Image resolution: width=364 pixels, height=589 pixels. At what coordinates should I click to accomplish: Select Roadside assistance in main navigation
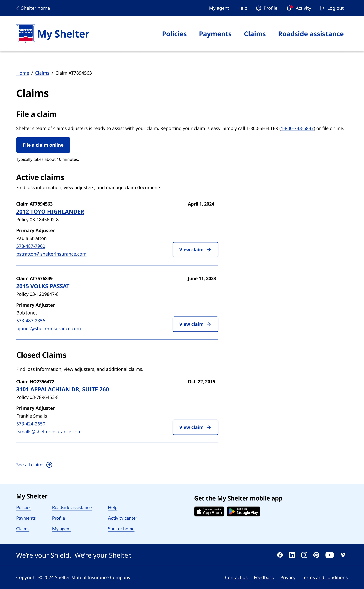click(311, 34)
